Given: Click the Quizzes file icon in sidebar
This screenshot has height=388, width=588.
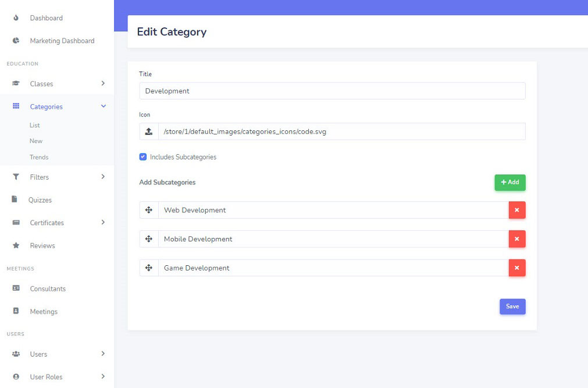Looking at the screenshot, I should pos(15,200).
